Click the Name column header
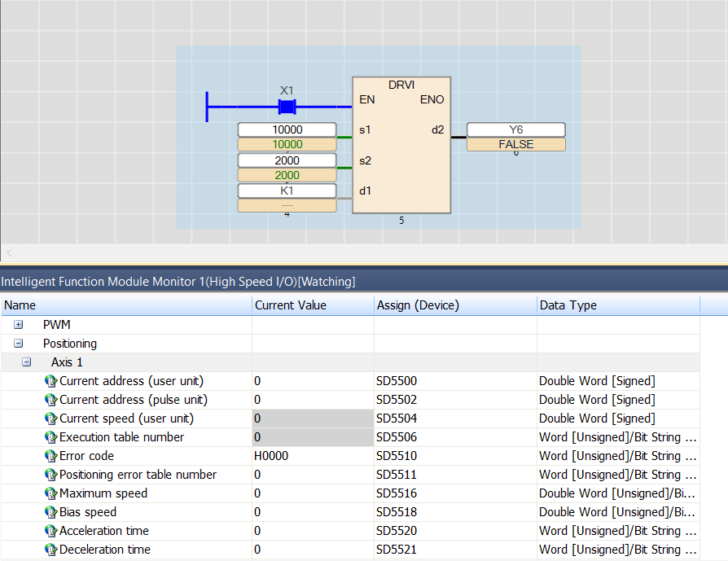This screenshot has height=561, width=728. pyautogui.click(x=126, y=305)
